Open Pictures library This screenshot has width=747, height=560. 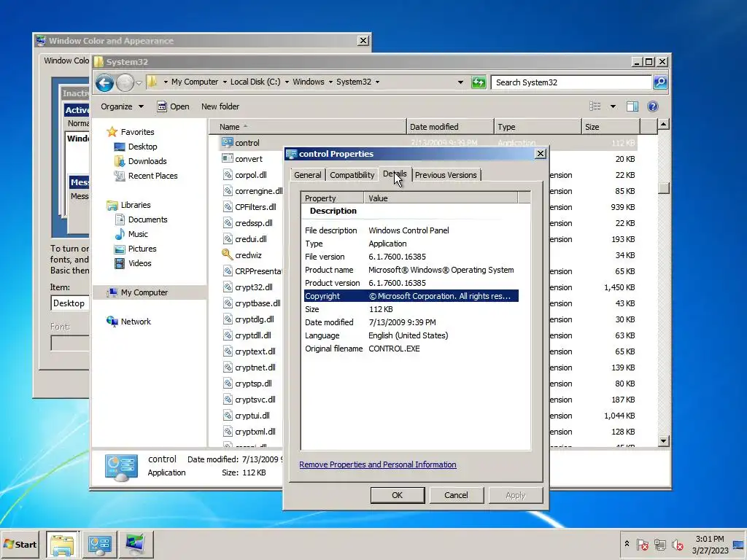point(142,249)
